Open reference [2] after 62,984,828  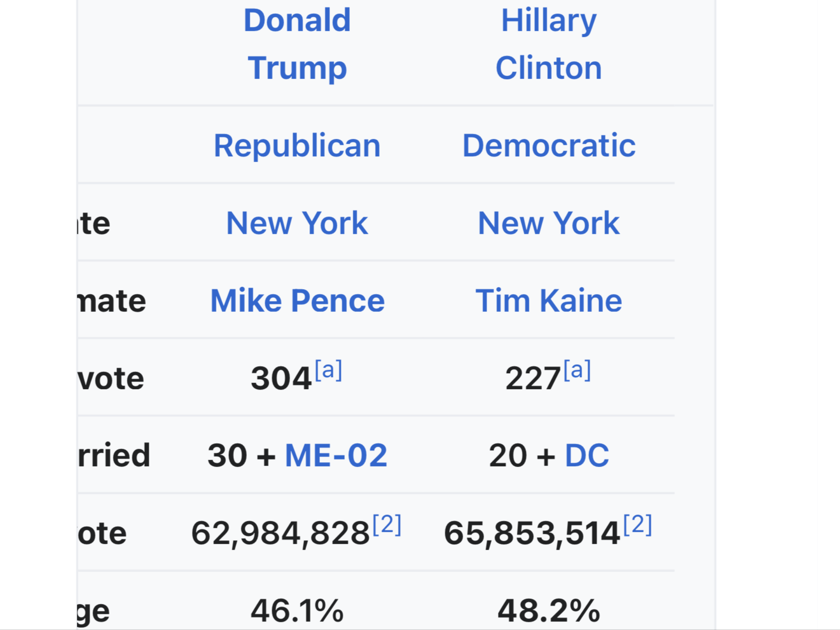[x=387, y=525]
